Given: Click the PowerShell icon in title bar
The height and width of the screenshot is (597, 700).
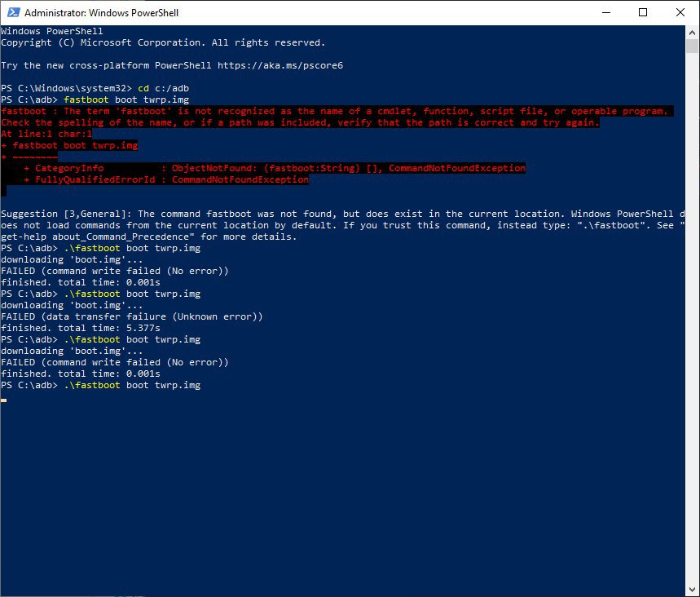Looking at the screenshot, I should (13, 12).
